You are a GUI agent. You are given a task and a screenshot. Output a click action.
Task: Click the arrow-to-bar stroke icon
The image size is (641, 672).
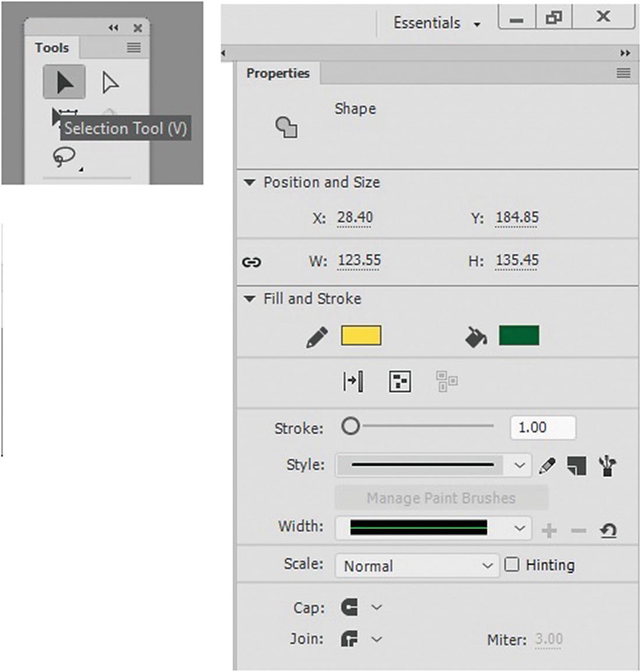[x=353, y=381]
